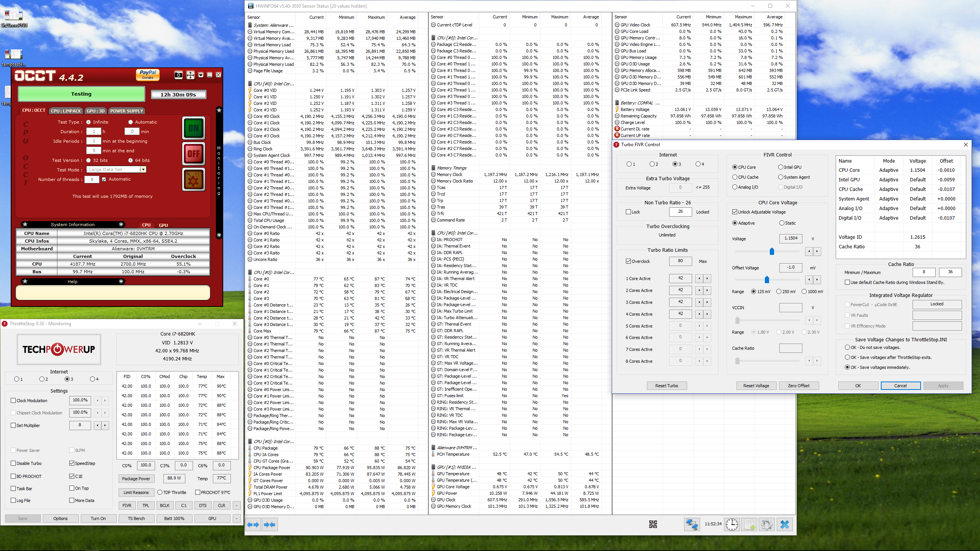Viewport: 980px width, 551px height.
Task: Click HWiNFO expand columns arrows icon
Action: (x=253, y=525)
